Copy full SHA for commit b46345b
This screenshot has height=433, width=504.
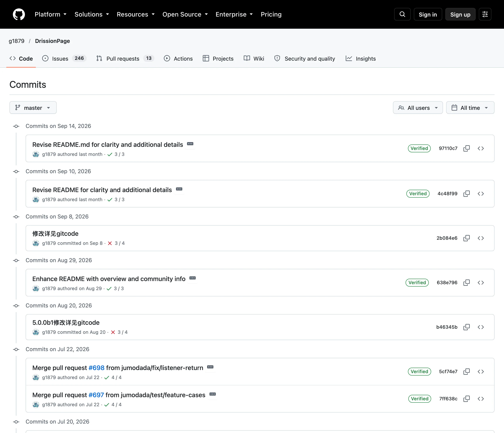click(467, 327)
